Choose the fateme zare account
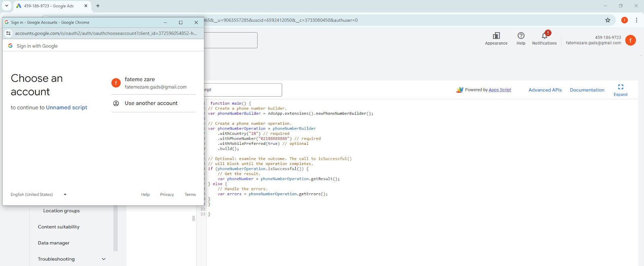This screenshot has height=266, width=644. (153, 83)
